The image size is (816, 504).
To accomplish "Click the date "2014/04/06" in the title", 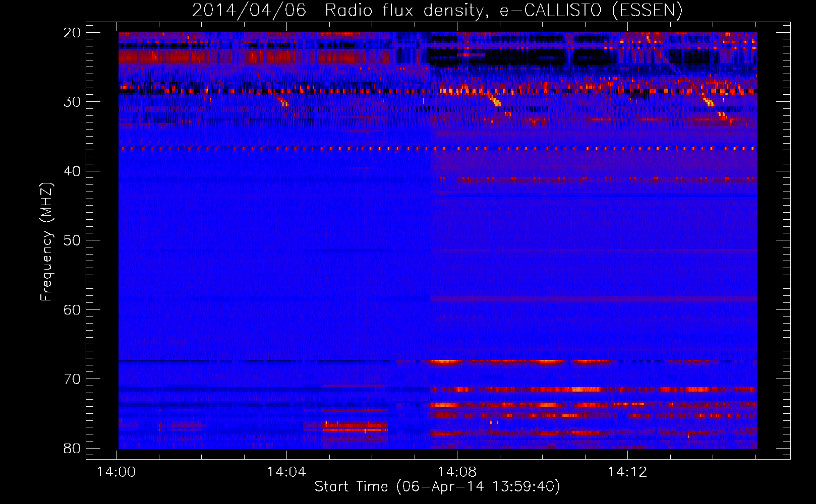I will [x=249, y=10].
